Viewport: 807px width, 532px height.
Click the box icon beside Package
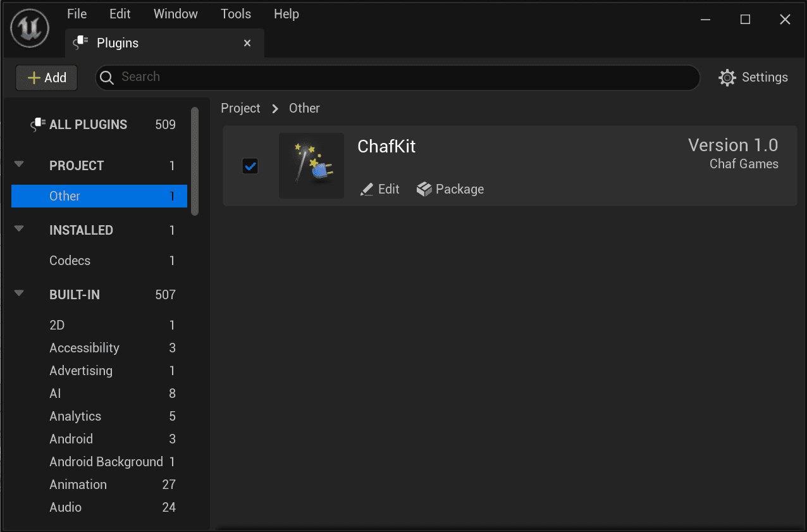click(x=424, y=189)
